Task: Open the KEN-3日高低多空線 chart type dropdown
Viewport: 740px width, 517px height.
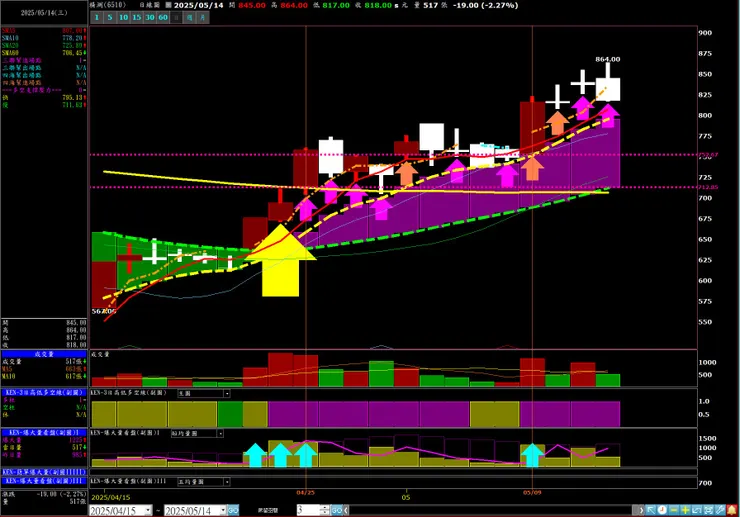Action: coord(227,393)
